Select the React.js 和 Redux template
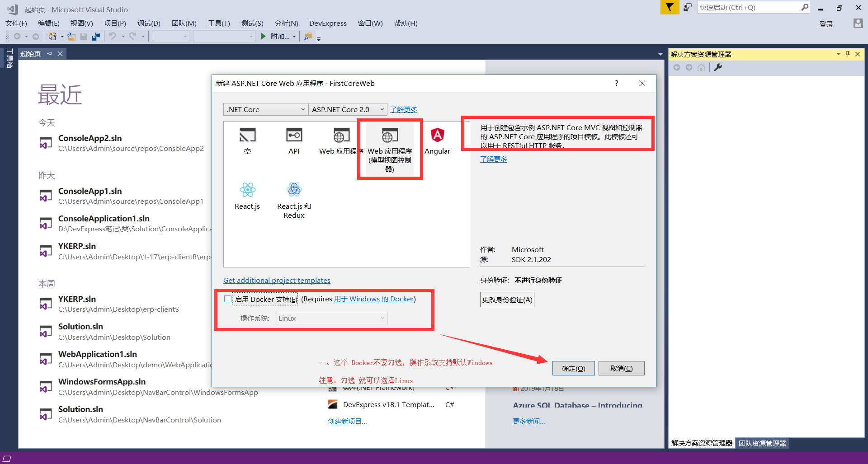Viewport: 868px width, 464px height. tap(294, 200)
